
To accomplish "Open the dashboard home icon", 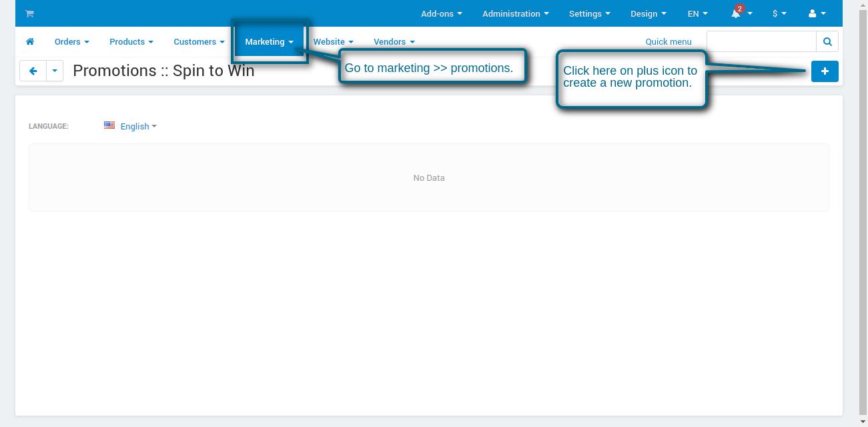I will [29, 41].
